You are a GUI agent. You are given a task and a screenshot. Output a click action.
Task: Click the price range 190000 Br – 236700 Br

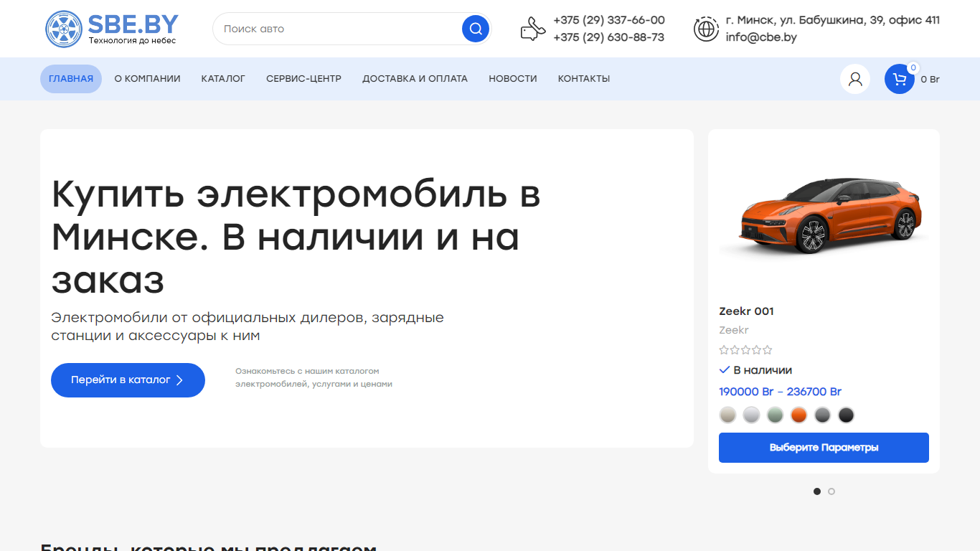coord(780,392)
